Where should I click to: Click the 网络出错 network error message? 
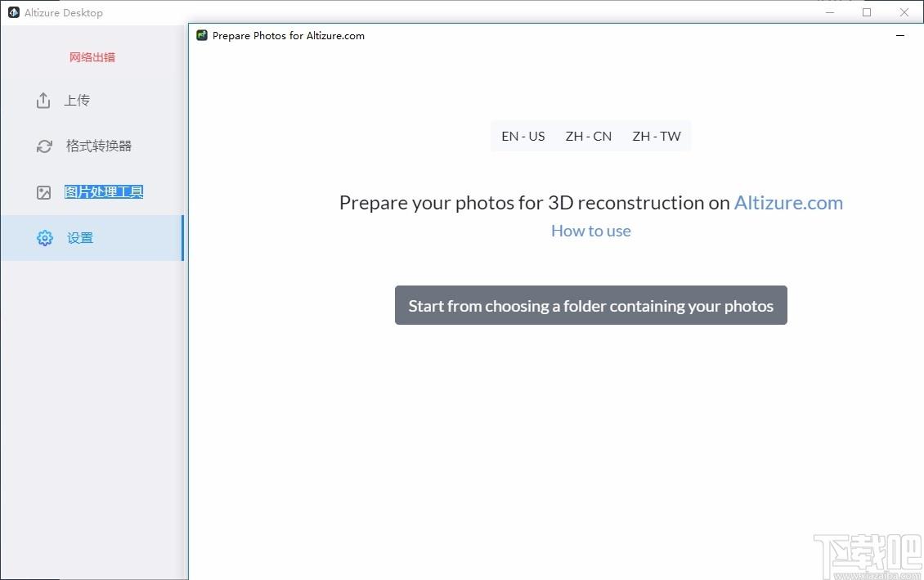(x=92, y=57)
